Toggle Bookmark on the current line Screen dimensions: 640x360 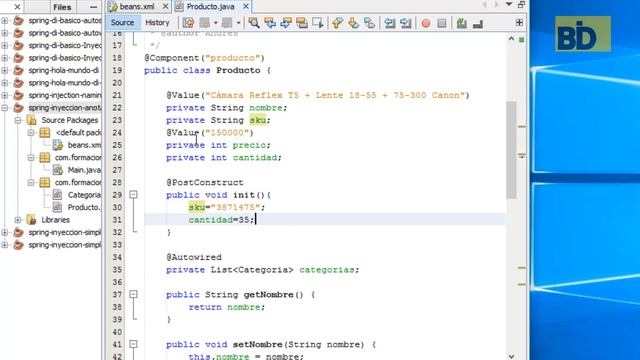click(x=369, y=23)
